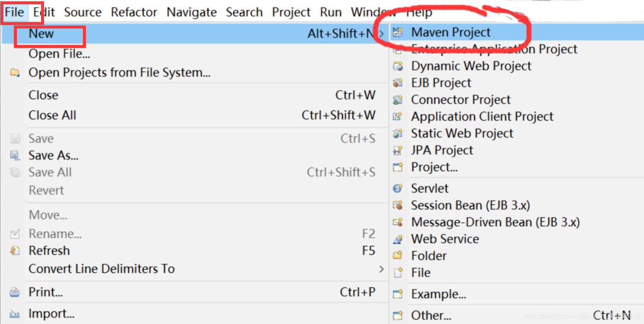Choose Print... menu entry
Image resolution: width=644 pixels, height=324 pixels.
(46, 292)
